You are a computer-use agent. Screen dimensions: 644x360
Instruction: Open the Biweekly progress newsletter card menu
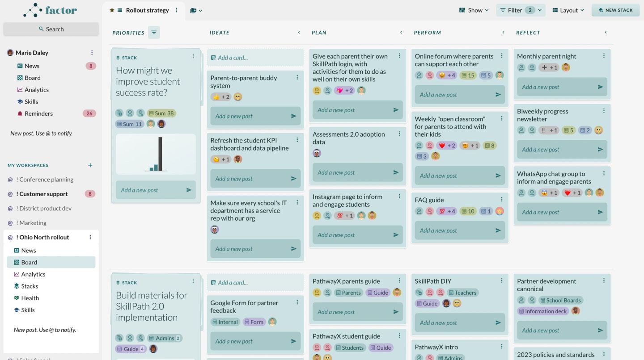pos(604,111)
